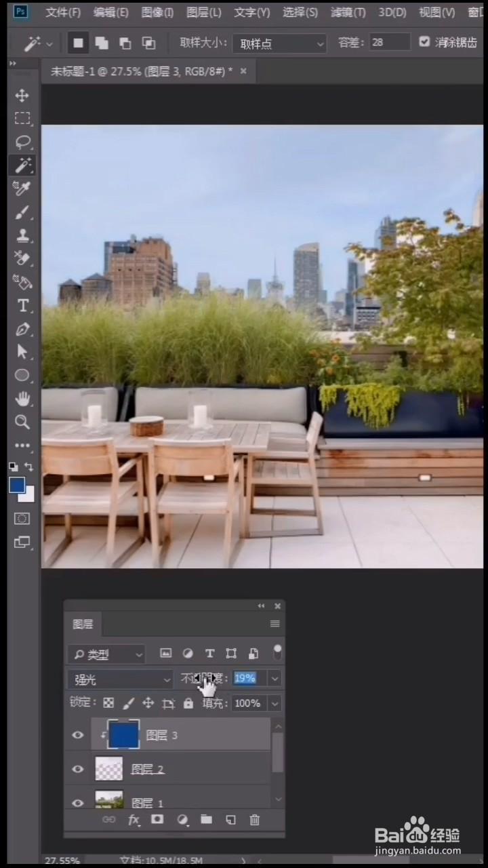
Task: Collapse the Layers panel with double arrows
Action: (x=261, y=606)
